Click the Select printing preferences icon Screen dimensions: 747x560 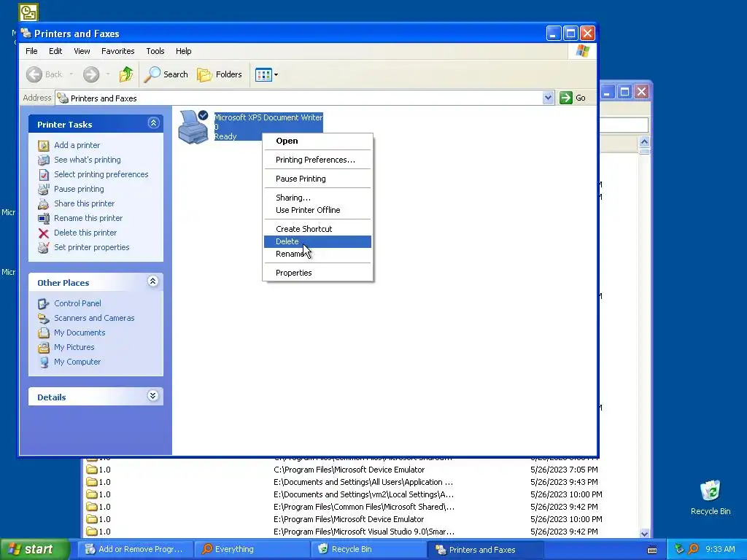43,175
